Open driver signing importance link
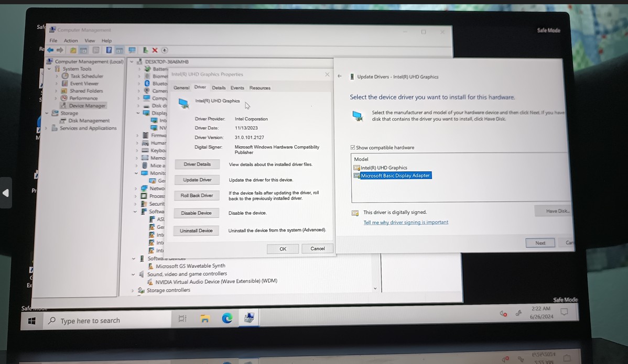The width and height of the screenshot is (628, 364). coord(406,223)
